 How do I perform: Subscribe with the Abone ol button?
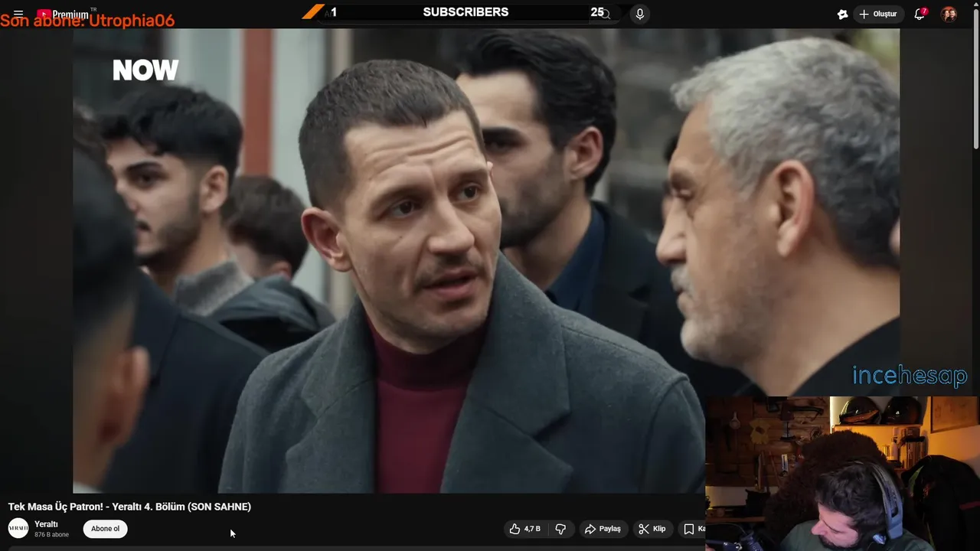(105, 529)
